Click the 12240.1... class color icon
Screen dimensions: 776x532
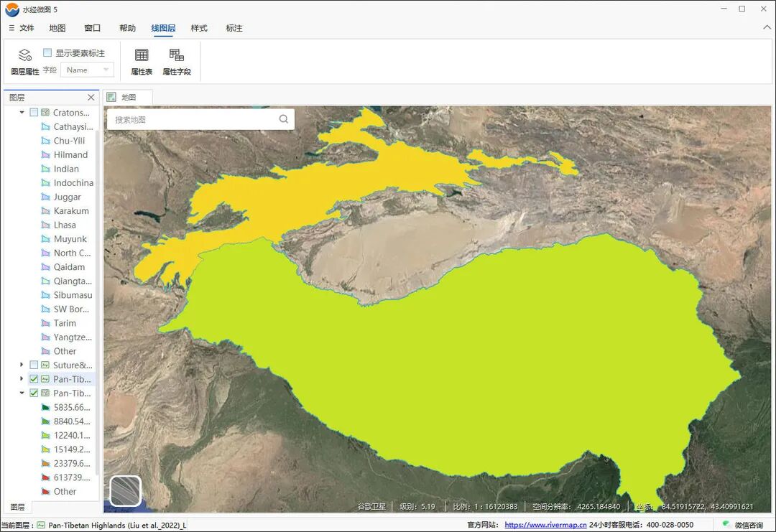(x=45, y=436)
